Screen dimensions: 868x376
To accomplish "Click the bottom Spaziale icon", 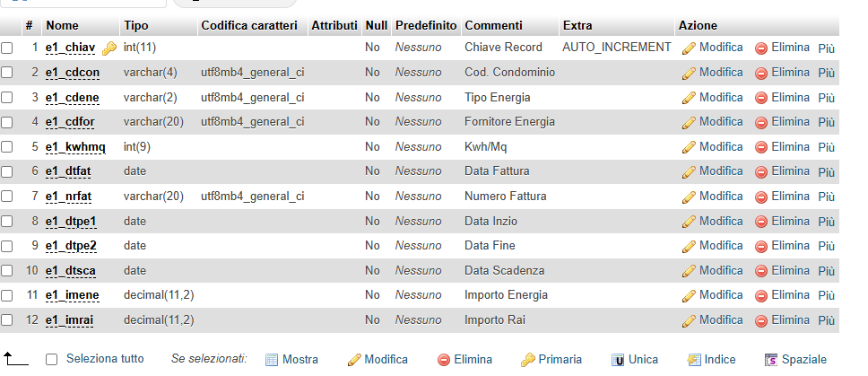I will coord(771,360).
